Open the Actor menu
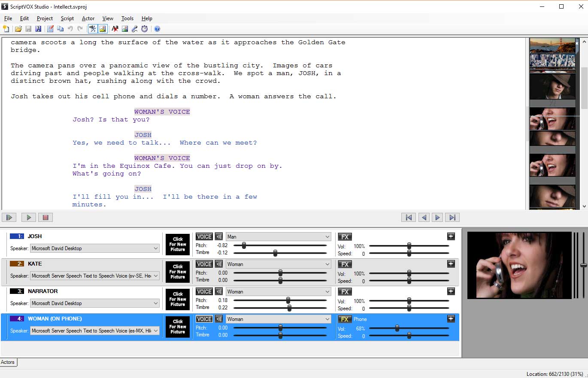The height and width of the screenshot is (378, 588). tap(88, 18)
